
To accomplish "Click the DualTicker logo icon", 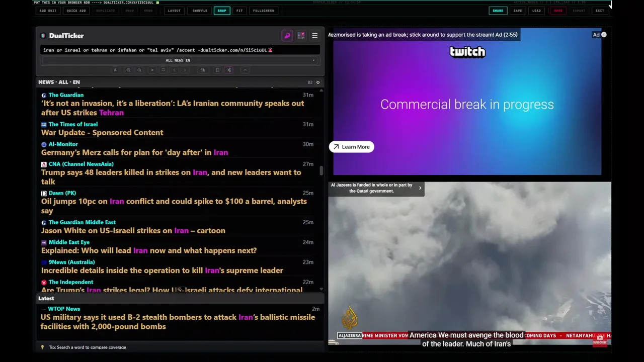I will (x=43, y=36).
